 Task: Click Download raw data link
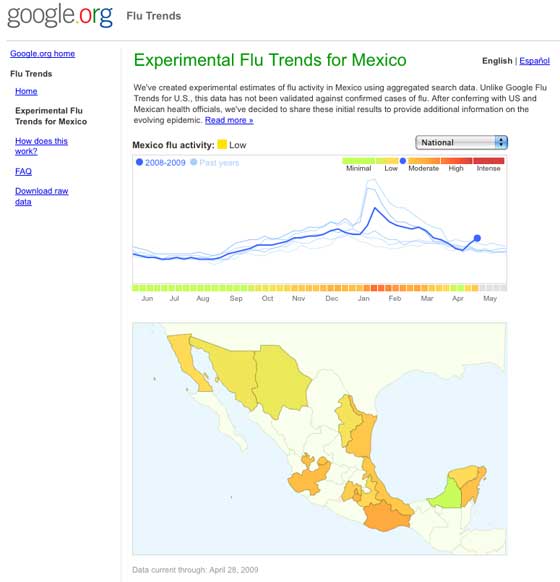[42, 196]
